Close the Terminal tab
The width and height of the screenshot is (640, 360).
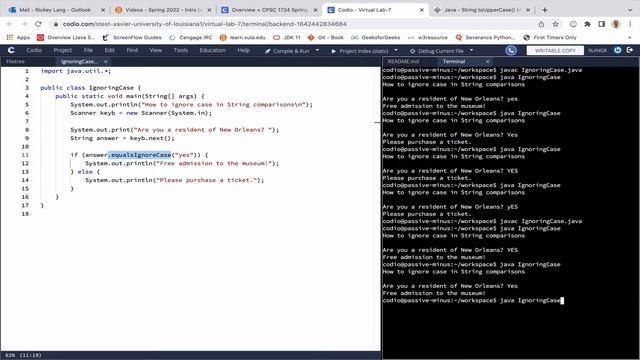[x=487, y=62]
